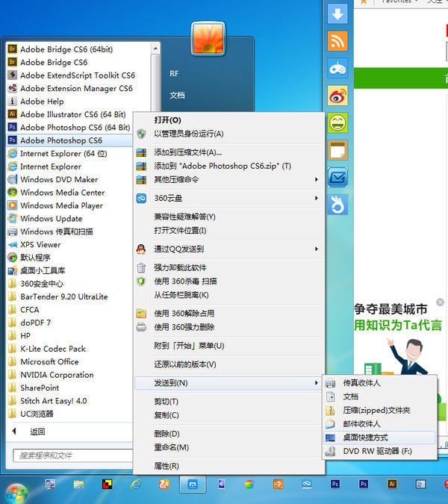Screen dimensions: 448x504
Task: Open 其他压缩命令 submenu
Action: pyautogui.click(x=228, y=179)
